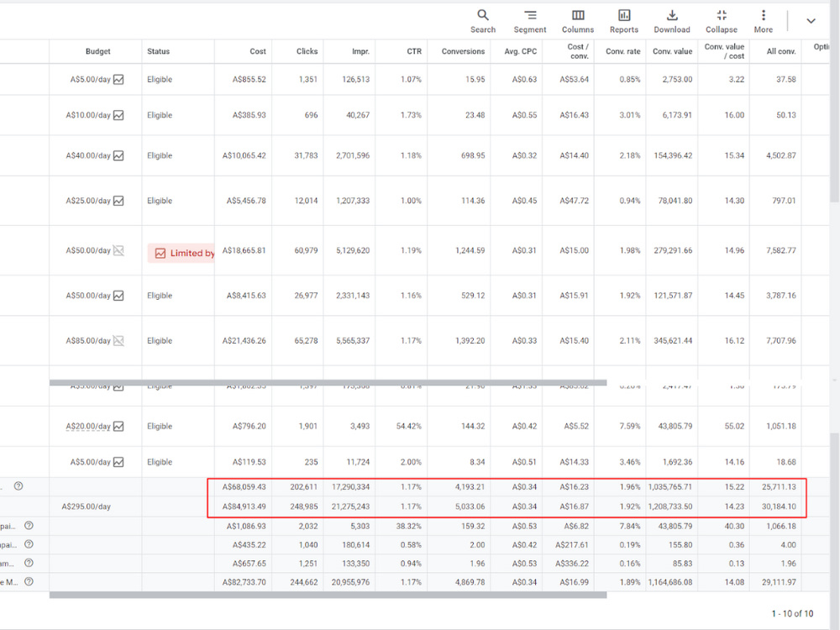This screenshot has height=630, width=840.
Task: Click disabled chart icon for A$50.00/day limited row
Action: tap(118, 250)
